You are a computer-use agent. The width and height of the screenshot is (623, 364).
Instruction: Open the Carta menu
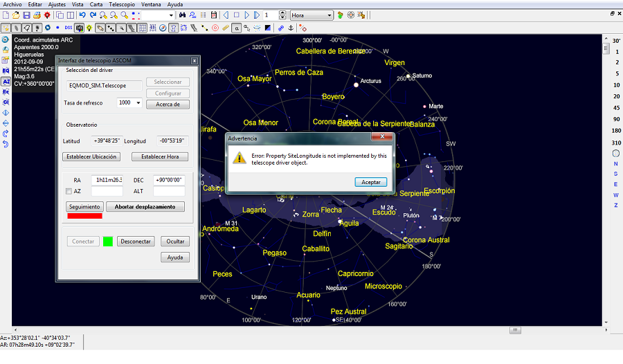96,4
